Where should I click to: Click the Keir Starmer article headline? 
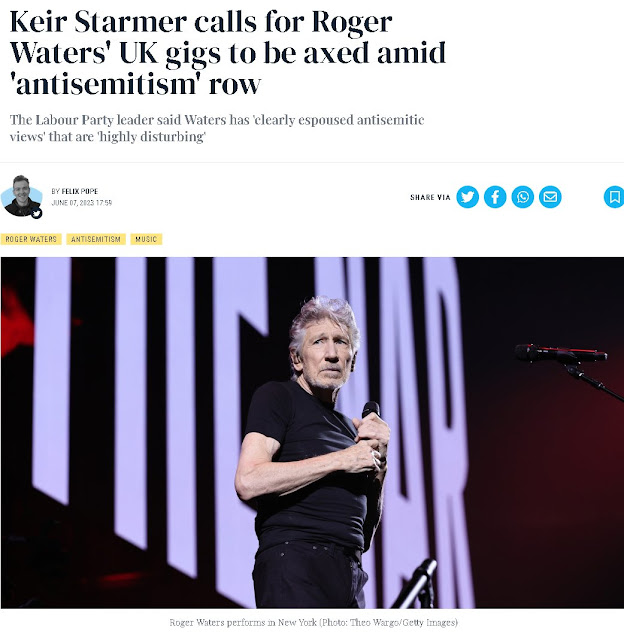228,53
